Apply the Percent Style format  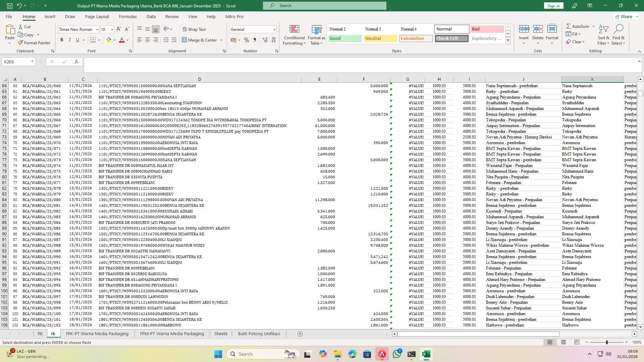[x=247, y=40]
